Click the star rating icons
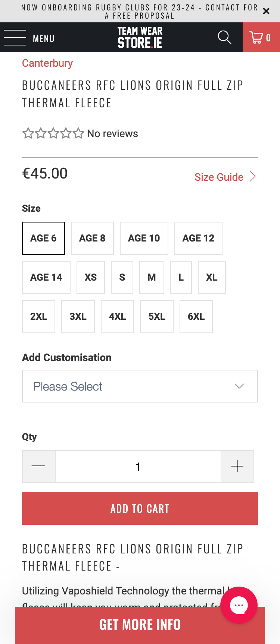280x644 pixels. point(53,133)
